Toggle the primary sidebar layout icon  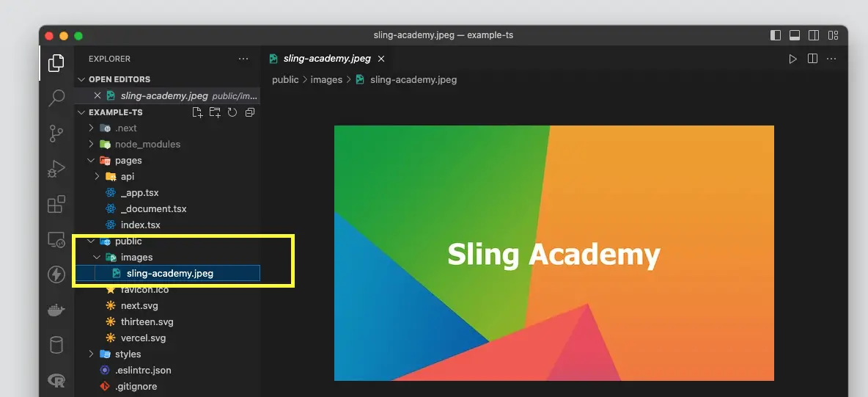[x=776, y=35]
